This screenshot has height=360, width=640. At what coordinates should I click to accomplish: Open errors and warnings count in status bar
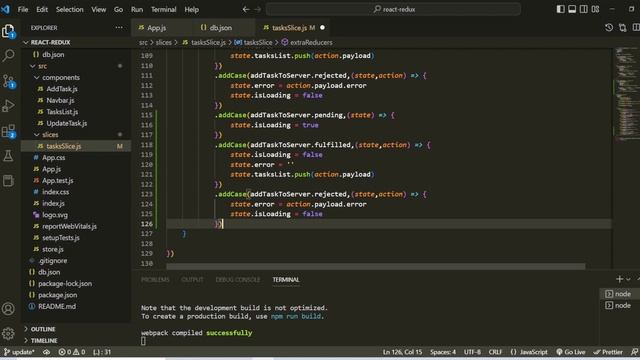click(72, 352)
